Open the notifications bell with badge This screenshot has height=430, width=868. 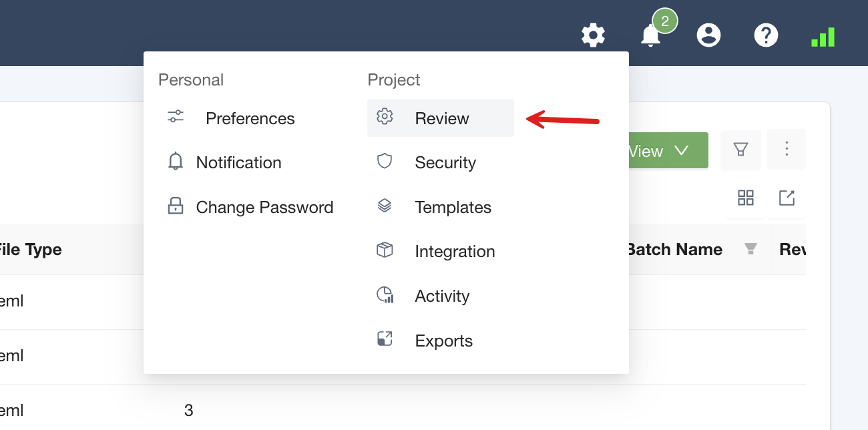(x=650, y=35)
